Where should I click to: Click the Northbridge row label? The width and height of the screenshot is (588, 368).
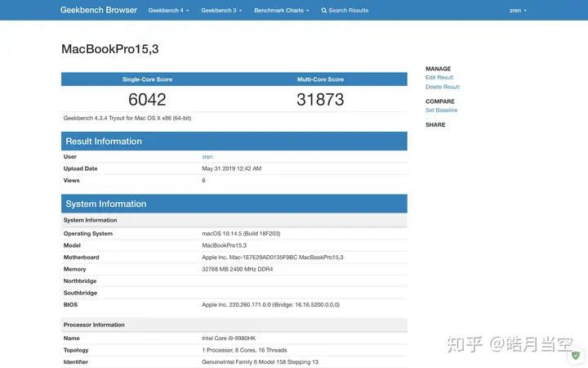pos(80,280)
